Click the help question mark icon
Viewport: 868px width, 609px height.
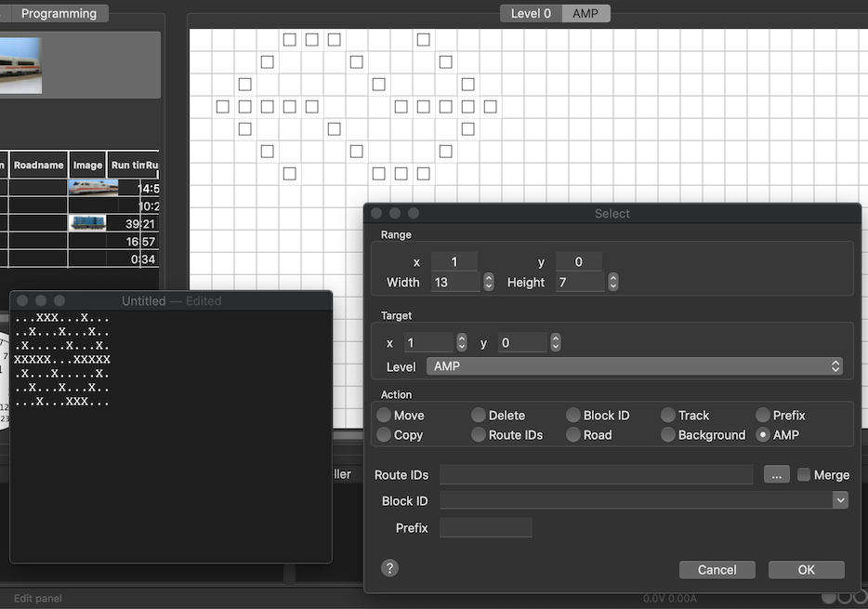click(390, 568)
